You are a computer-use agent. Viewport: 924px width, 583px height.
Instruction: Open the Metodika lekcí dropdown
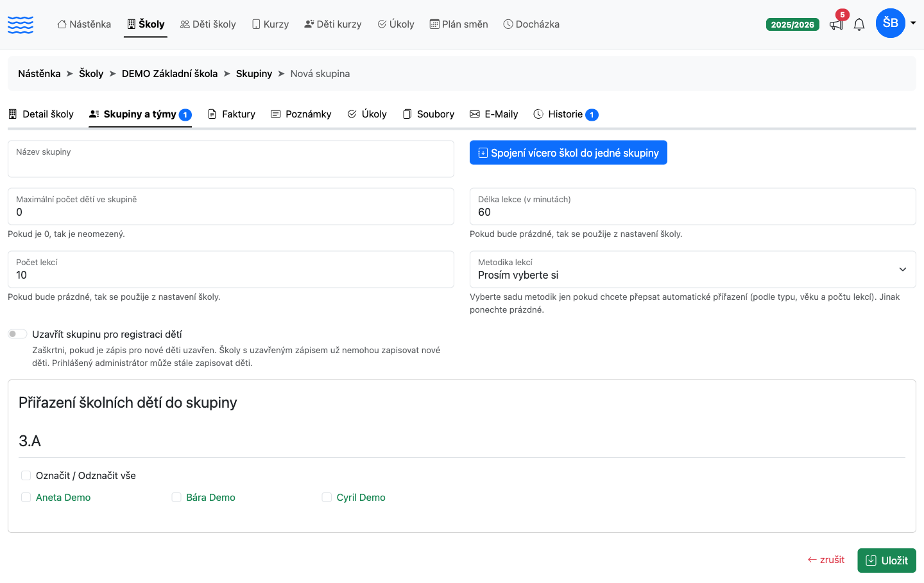(x=693, y=269)
